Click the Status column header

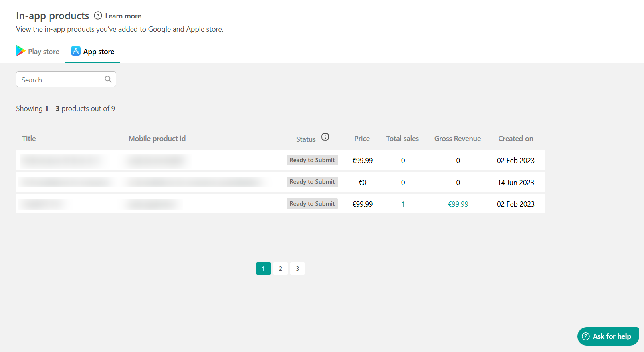click(306, 139)
